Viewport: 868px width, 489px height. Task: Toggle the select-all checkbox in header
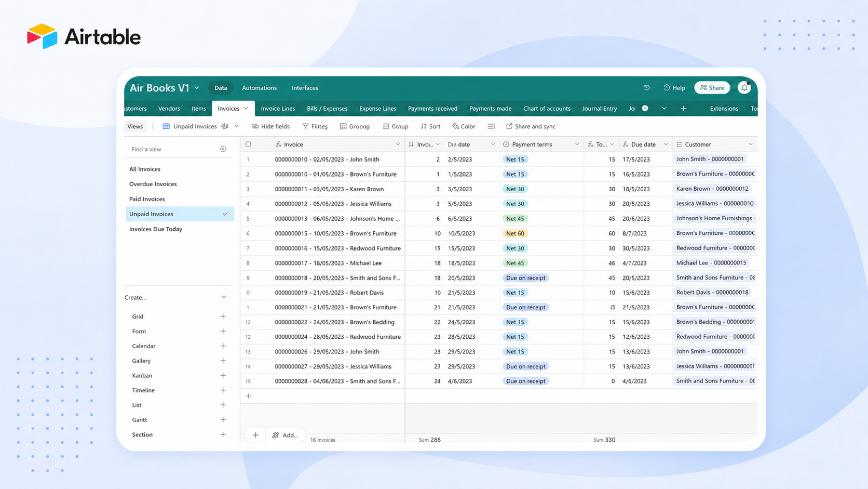tap(248, 144)
